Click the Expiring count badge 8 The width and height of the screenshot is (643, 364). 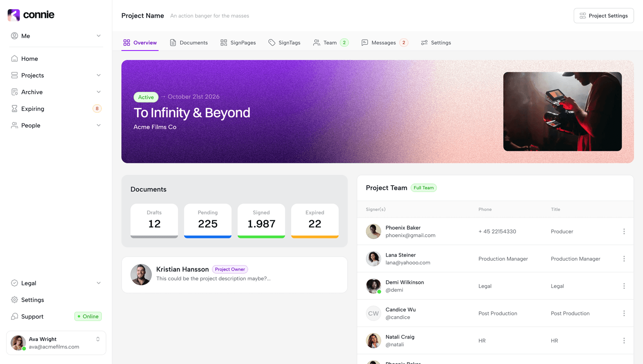97,109
